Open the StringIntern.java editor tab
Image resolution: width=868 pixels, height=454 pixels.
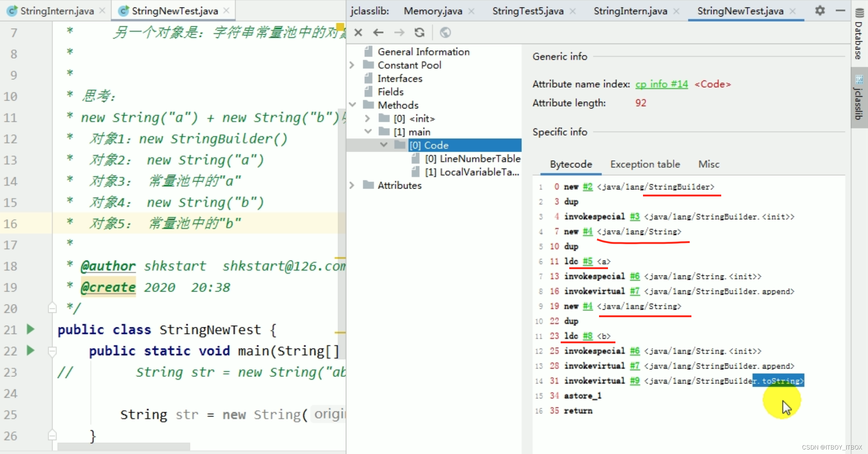tap(57, 11)
